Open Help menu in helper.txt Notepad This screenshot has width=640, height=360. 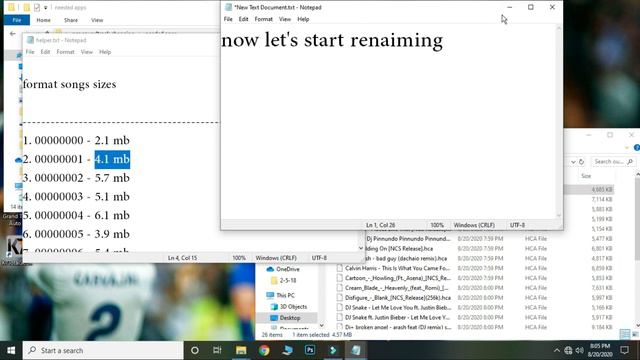coord(105,52)
